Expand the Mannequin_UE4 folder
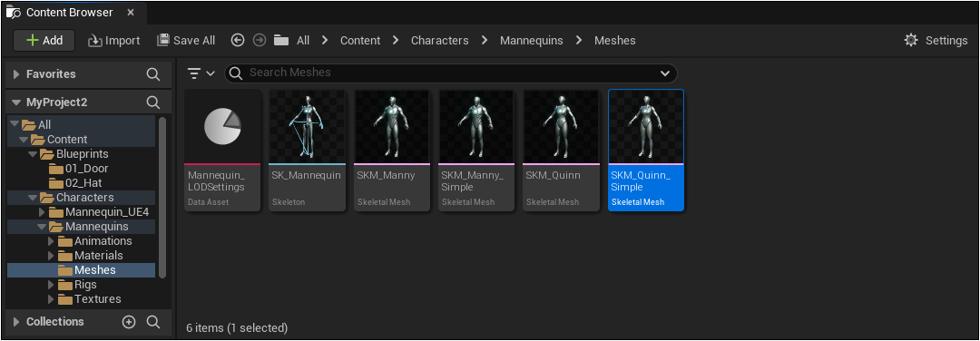980x341 pixels. [x=43, y=212]
